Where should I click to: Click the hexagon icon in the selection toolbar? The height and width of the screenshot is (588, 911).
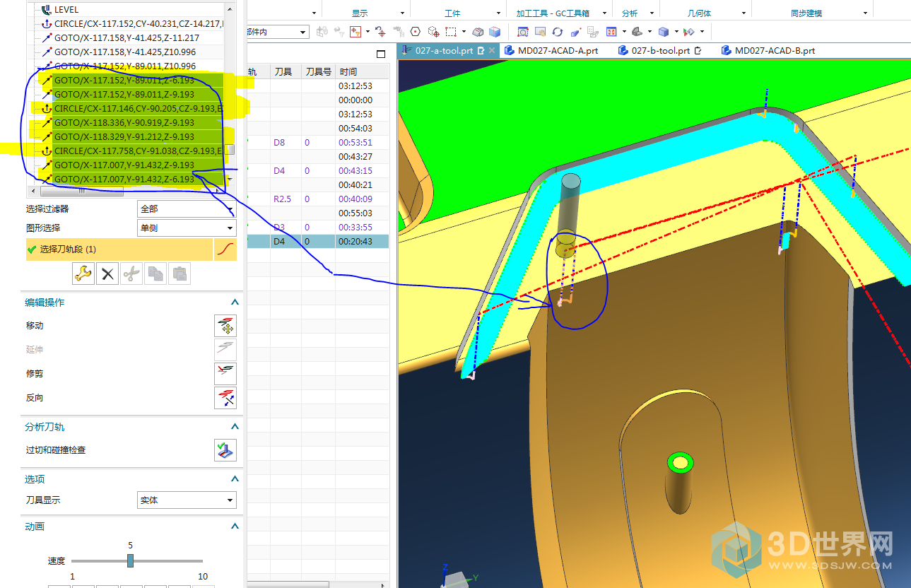pos(416,32)
